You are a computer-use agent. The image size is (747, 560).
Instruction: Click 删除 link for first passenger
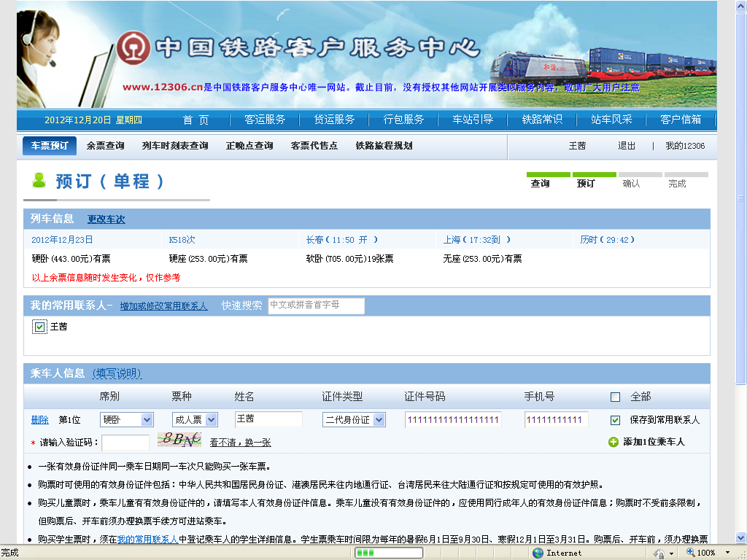40,420
